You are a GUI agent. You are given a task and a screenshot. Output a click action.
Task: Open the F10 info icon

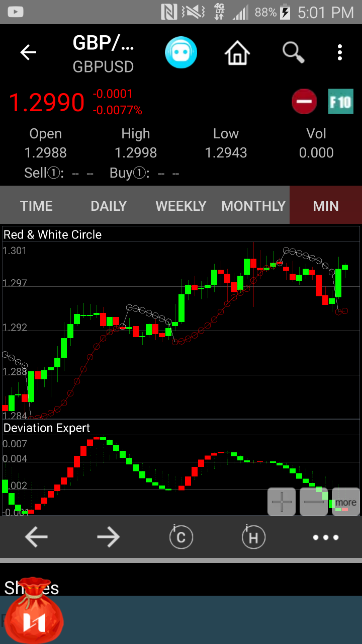pyautogui.click(x=340, y=102)
